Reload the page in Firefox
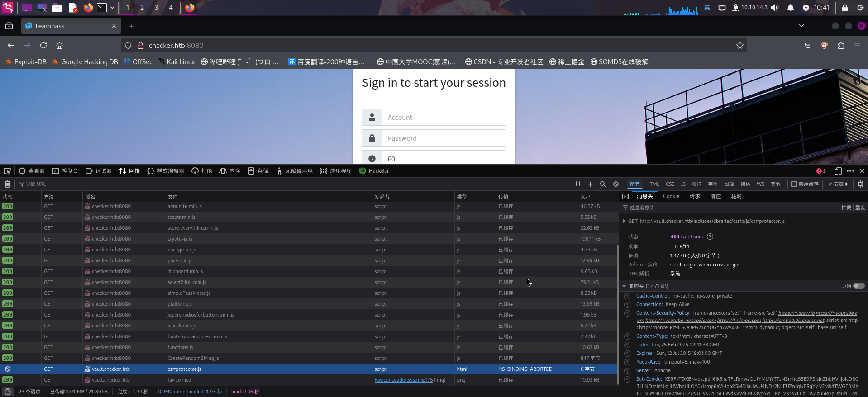Viewport: 868px width, 397px height. click(x=43, y=45)
